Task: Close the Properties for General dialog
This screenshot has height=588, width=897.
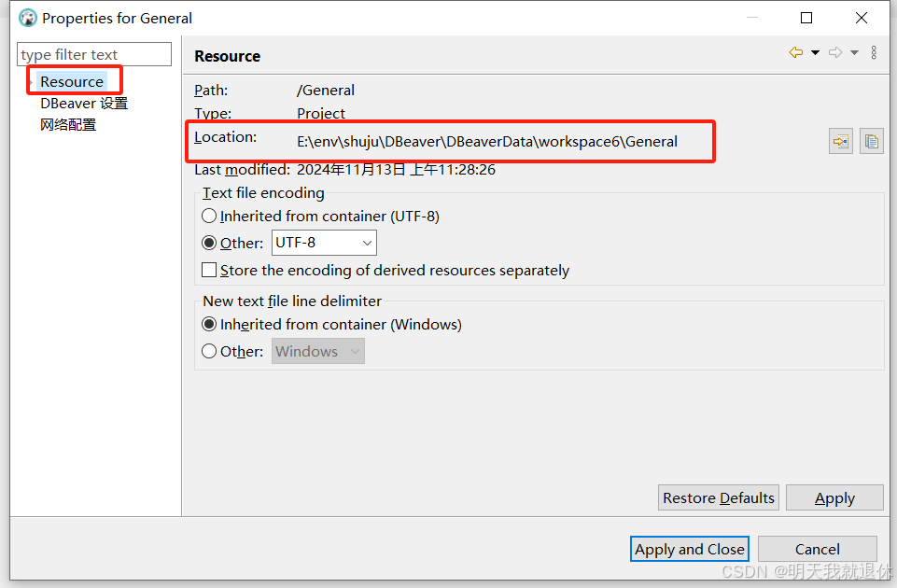Action: tap(861, 19)
